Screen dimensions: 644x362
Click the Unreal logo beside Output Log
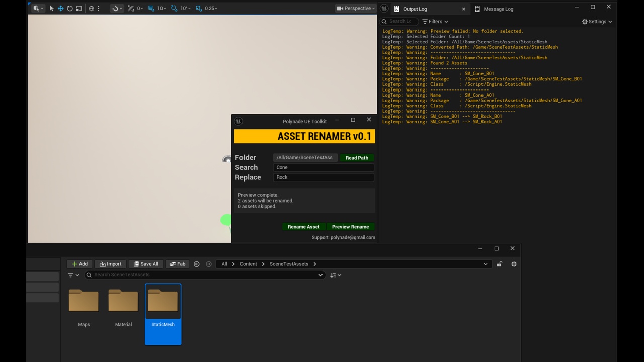tap(384, 8)
